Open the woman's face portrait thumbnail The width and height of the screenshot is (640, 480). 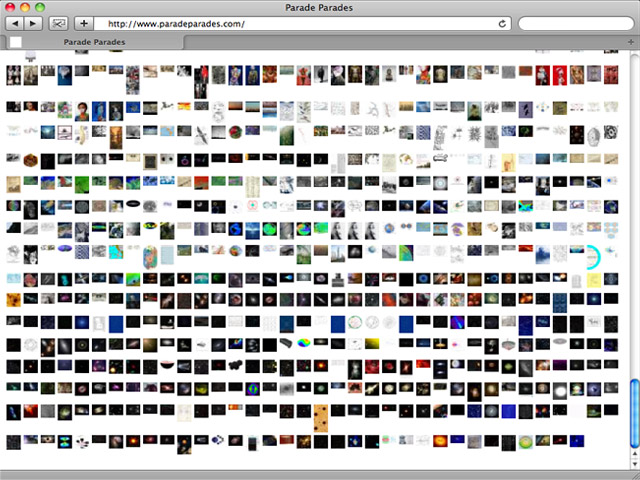(82, 111)
